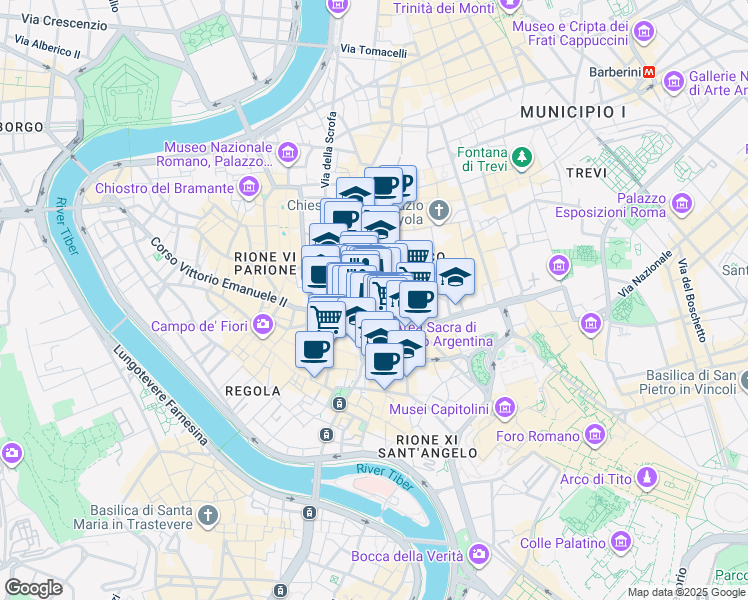Click Basilica di Santa Maria in Trastevere church icon
Image resolution: width=748 pixels, height=600 pixels.
point(208,517)
